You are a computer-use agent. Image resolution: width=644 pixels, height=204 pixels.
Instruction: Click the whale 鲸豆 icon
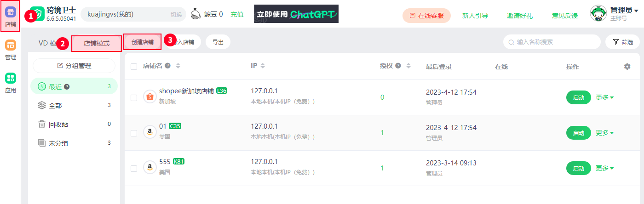(x=196, y=14)
